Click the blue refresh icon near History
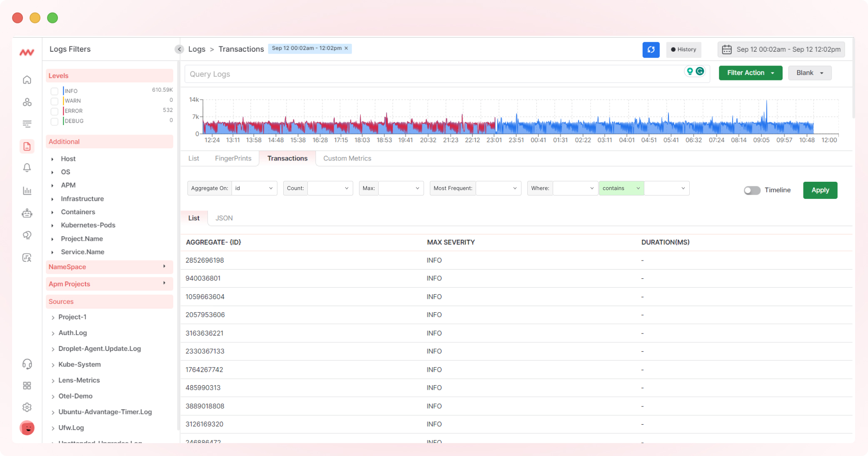This screenshot has width=868, height=456. [651, 50]
